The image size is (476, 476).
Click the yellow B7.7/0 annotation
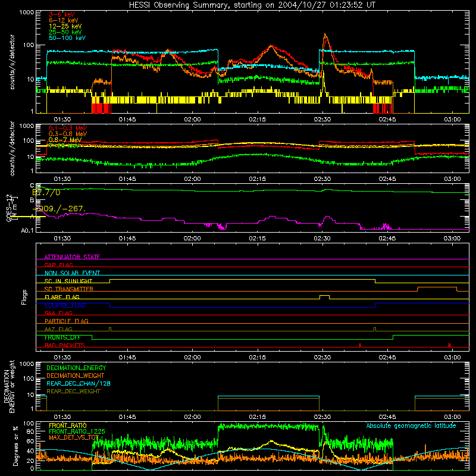(x=46, y=192)
